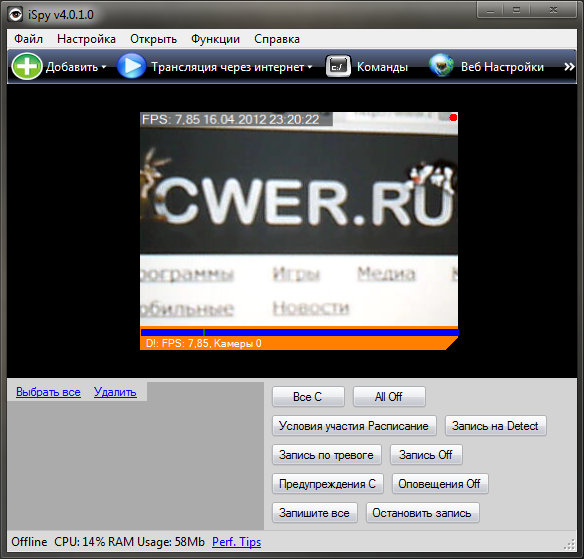Click the blue play broadcast icon

[x=131, y=66]
